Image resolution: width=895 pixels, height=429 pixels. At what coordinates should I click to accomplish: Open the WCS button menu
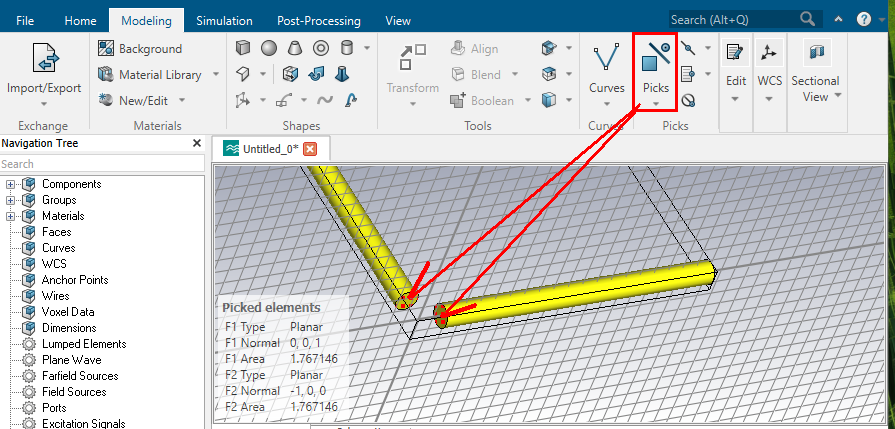click(x=769, y=68)
